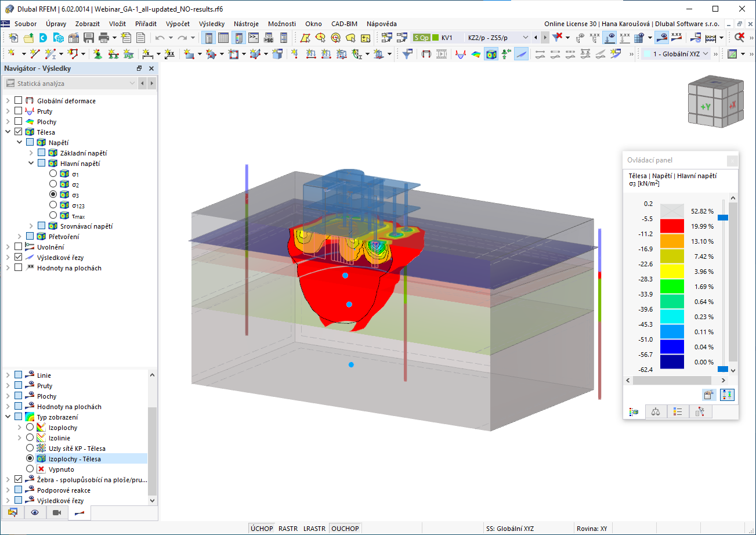Viewport: 756px width, 535px height.
Task: Click the animation filmstrip icon
Action: 442,54
